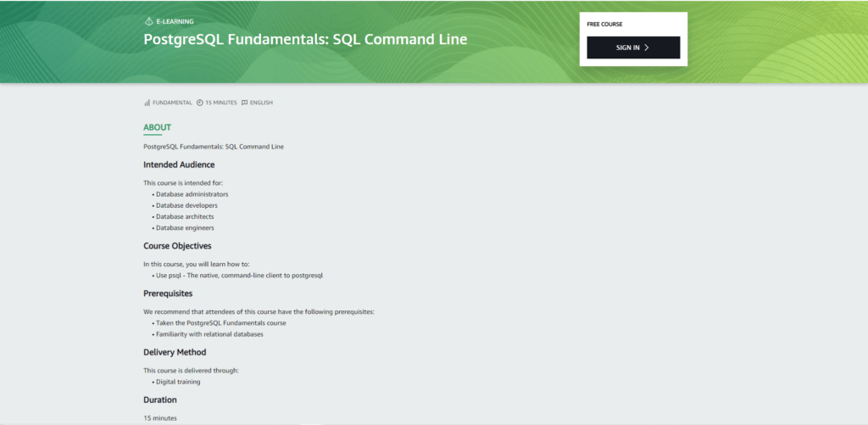Click the Delivery Method heading
868x425 pixels.
tap(175, 352)
